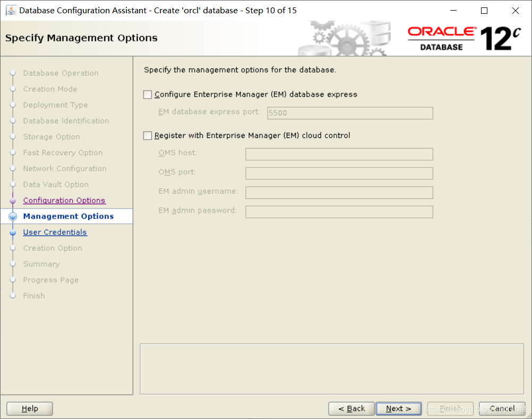
Task: Focus the OMS port input field
Action: (339, 173)
